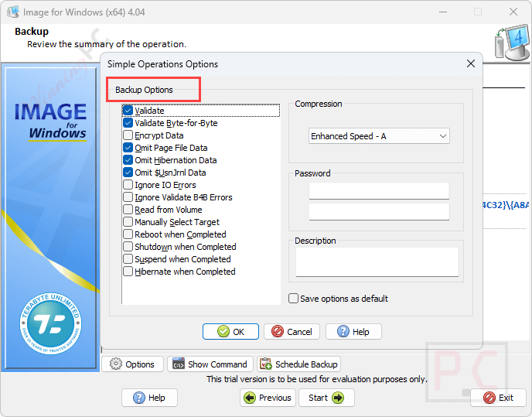Check Manually Select Target
Image resolution: width=532 pixels, height=417 pixels.
pyautogui.click(x=128, y=222)
